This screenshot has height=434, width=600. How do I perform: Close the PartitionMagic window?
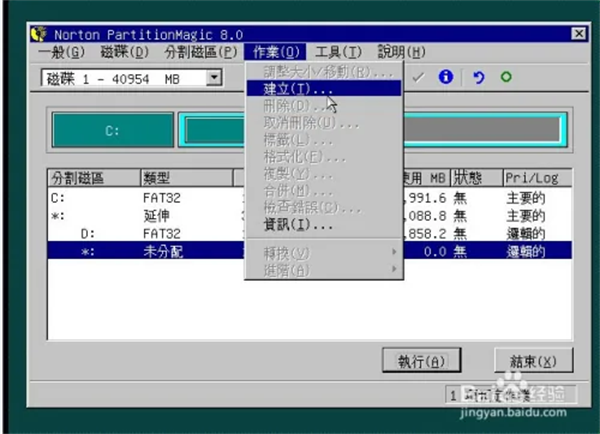tap(579, 34)
